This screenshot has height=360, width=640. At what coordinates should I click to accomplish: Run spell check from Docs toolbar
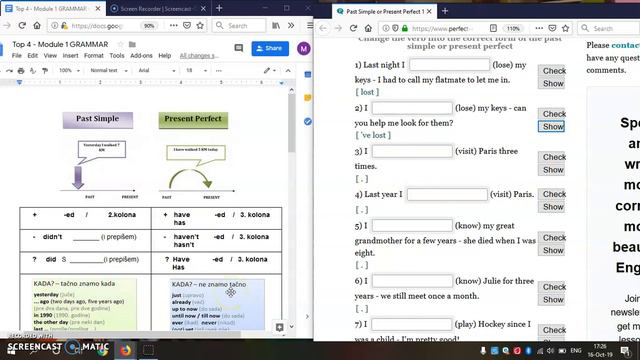(33, 71)
